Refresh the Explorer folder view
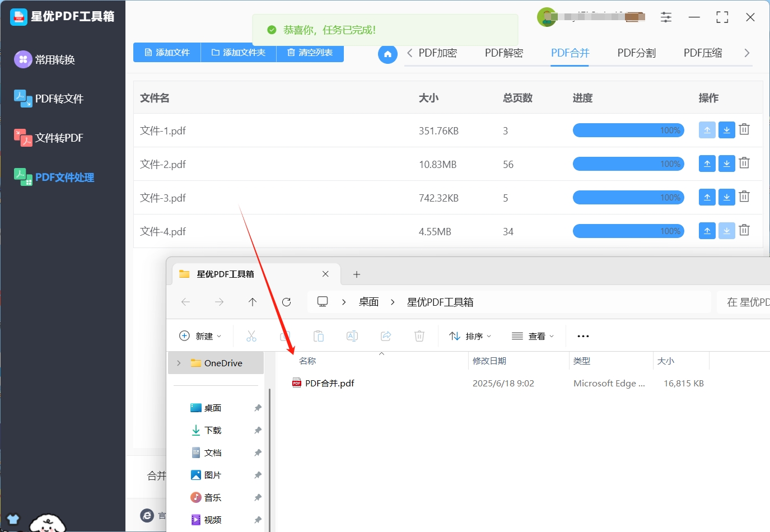 point(286,302)
